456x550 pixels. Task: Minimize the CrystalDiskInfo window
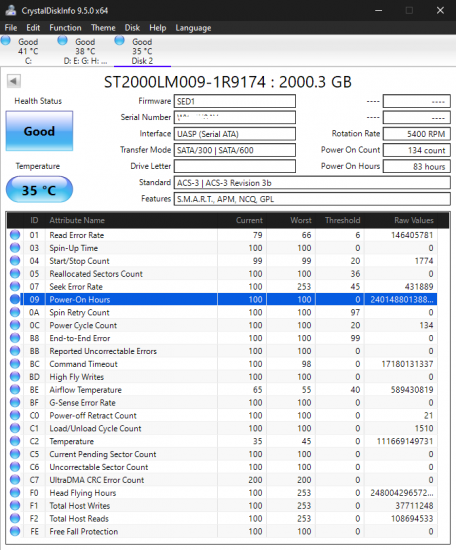pyautogui.click(x=378, y=11)
